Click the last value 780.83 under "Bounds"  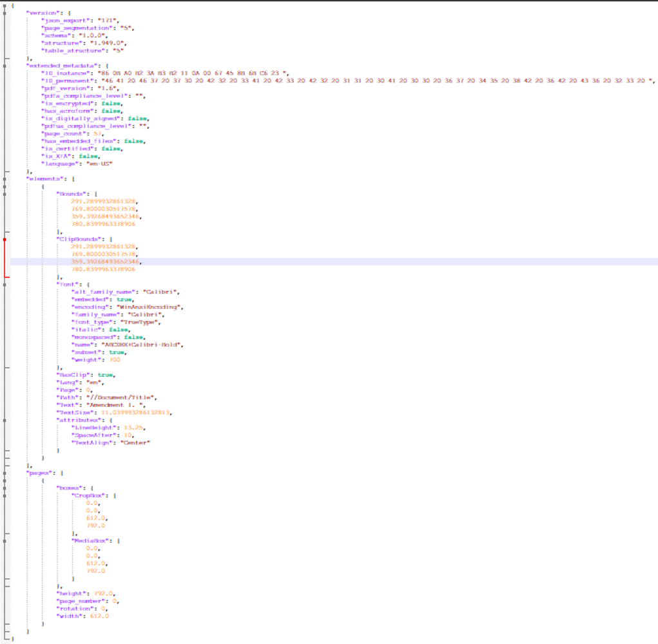[103, 224]
